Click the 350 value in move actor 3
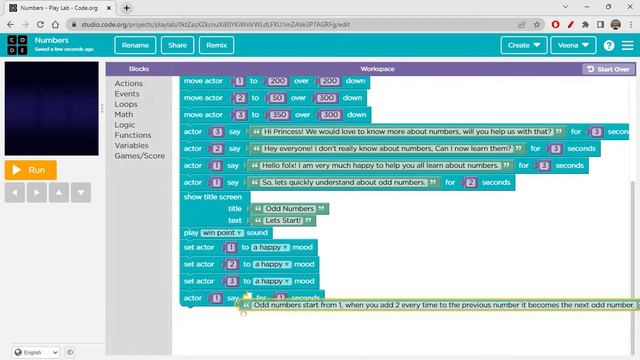 (279, 115)
